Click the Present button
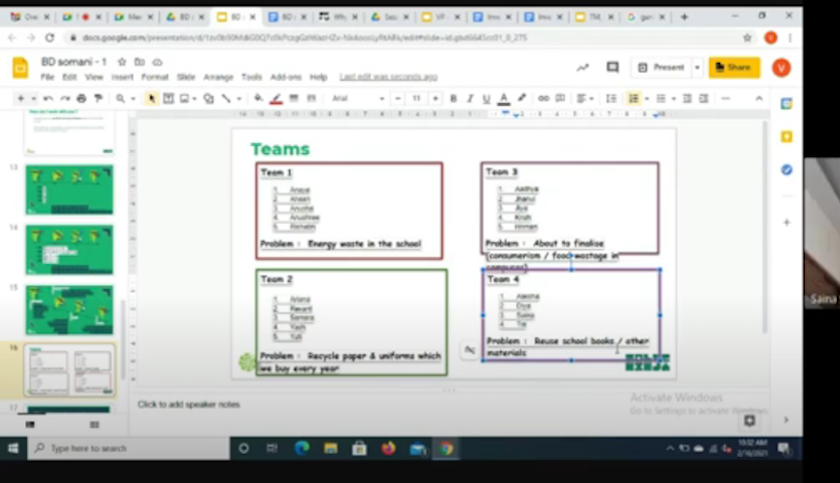The width and height of the screenshot is (840, 483). pyautogui.click(x=662, y=67)
